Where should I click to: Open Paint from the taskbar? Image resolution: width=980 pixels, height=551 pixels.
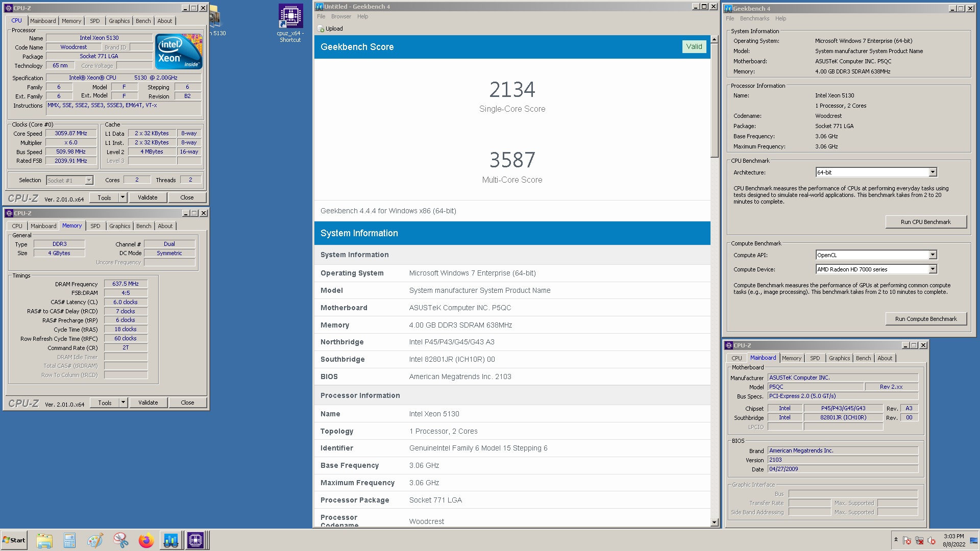[95, 540]
